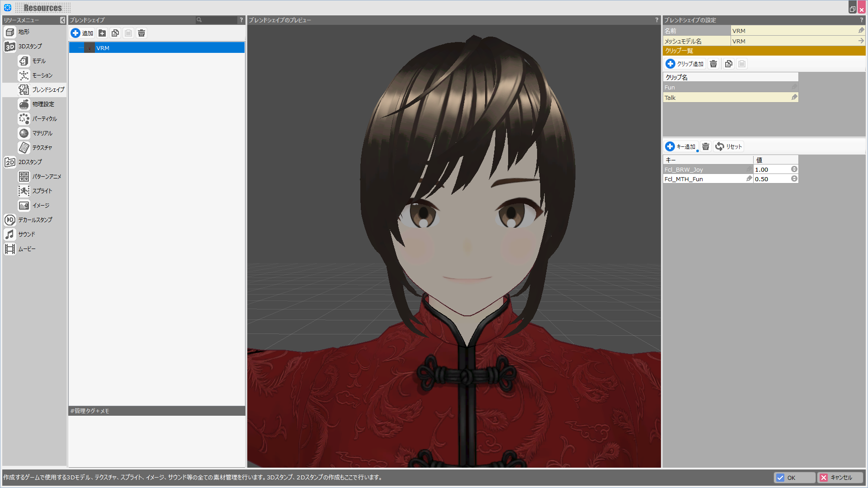Open mesh model selector arrow
The width and height of the screenshot is (868, 488).
(861, 41)
